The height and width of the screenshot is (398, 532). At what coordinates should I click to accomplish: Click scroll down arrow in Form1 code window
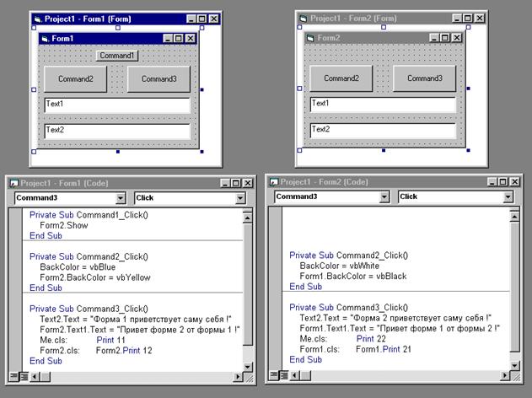pyautogui.click(x=248, y=367)
